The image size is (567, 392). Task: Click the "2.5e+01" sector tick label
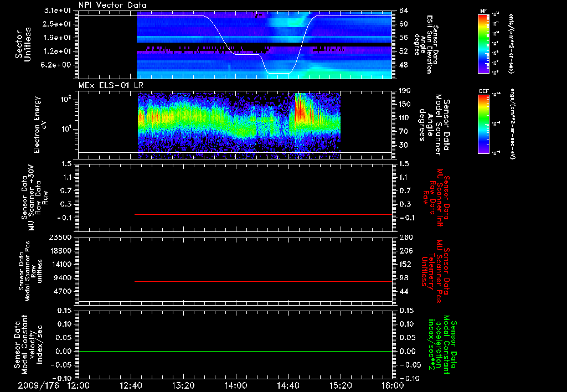58,24
